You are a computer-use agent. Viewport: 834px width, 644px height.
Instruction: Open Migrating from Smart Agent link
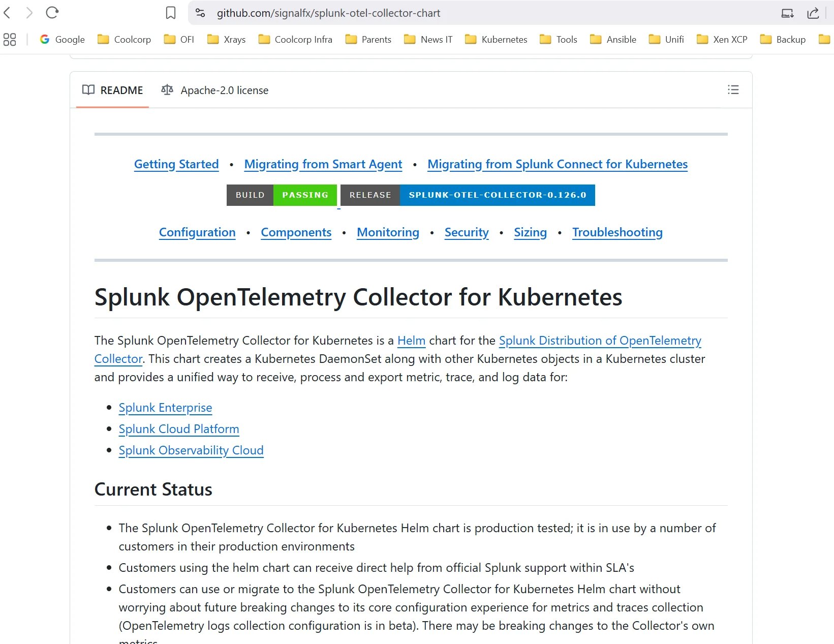pyautogui.click(x=323, y=164)
